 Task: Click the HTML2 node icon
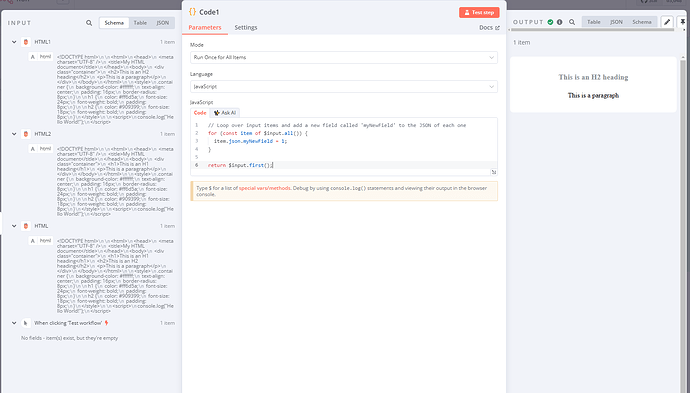pos(26,134)
